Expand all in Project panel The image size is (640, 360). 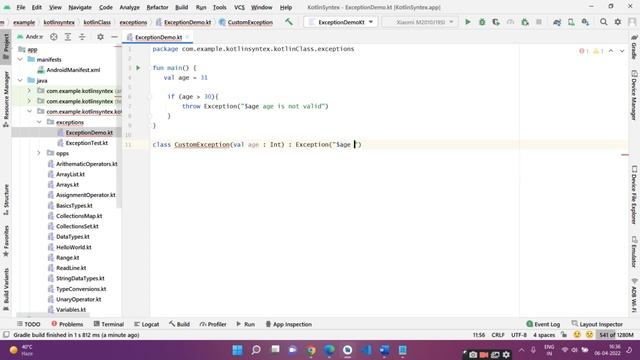click(68, 37)
